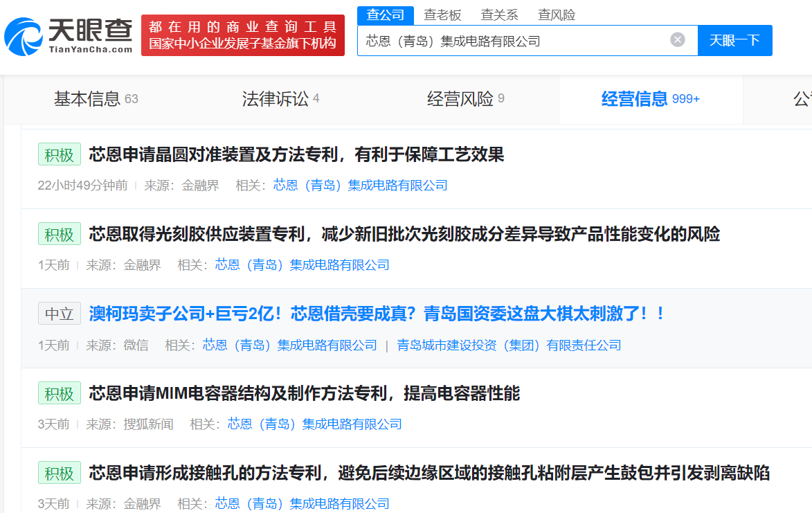Click 来源：微信 source text
This screenshot has width=812, height=513.
pos(117,345)
